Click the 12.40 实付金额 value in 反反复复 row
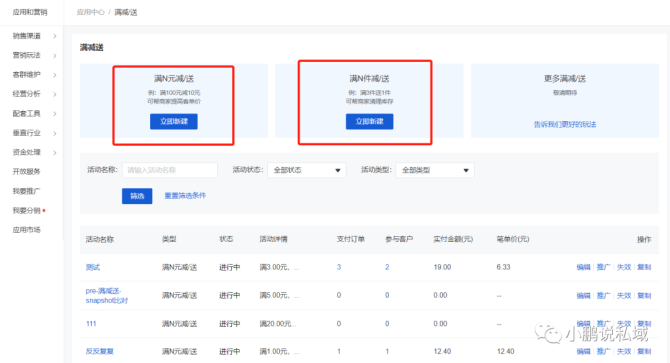 (x=442, y=351)
